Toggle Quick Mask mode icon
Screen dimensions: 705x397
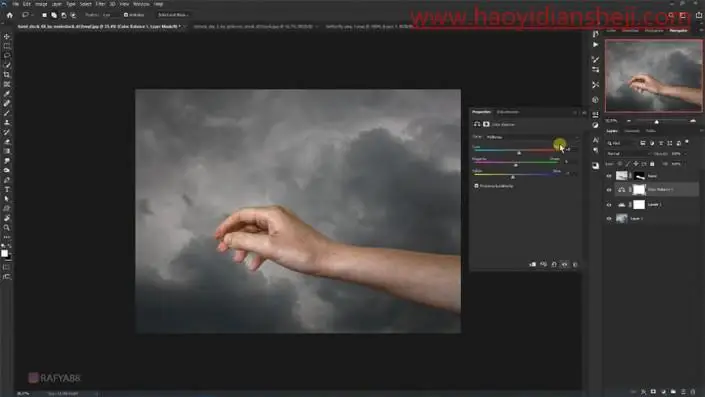click(6, 267)
